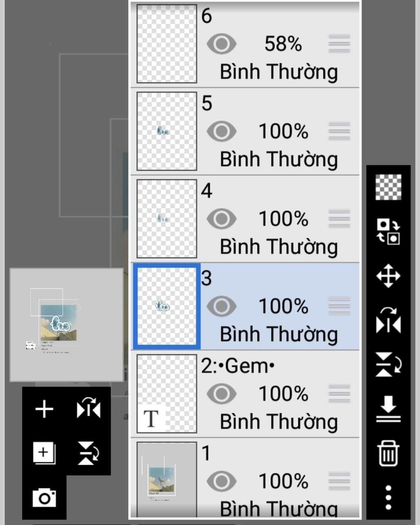The image size is (420, 525).
Task: Click the merge layer down arrow icon
Action: click(x=388, y=409)
